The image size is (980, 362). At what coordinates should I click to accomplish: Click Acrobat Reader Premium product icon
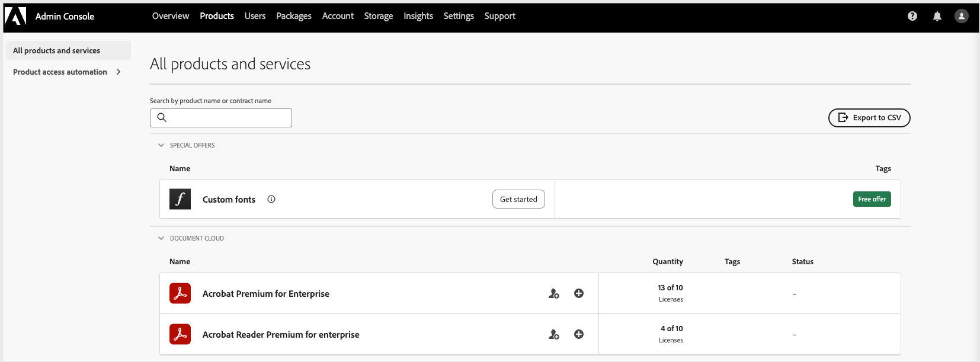pyautogui.click(x=180, y=334)
